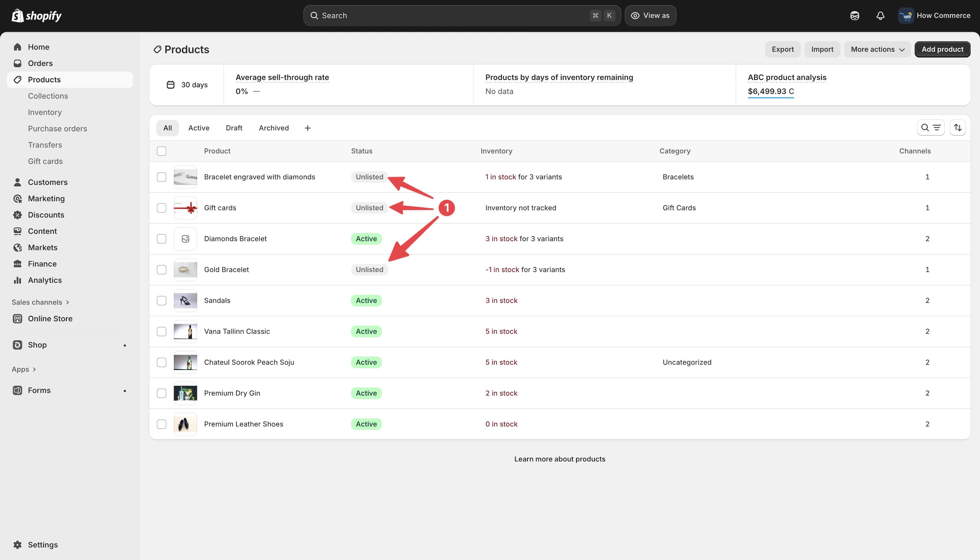
Task: Click the Import button
Action: pos(822,49)
